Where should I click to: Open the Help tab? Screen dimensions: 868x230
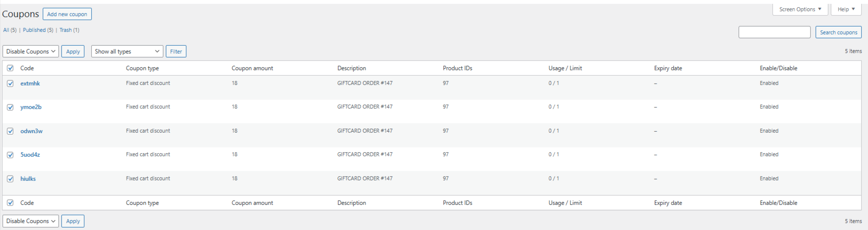pos(846,9)
